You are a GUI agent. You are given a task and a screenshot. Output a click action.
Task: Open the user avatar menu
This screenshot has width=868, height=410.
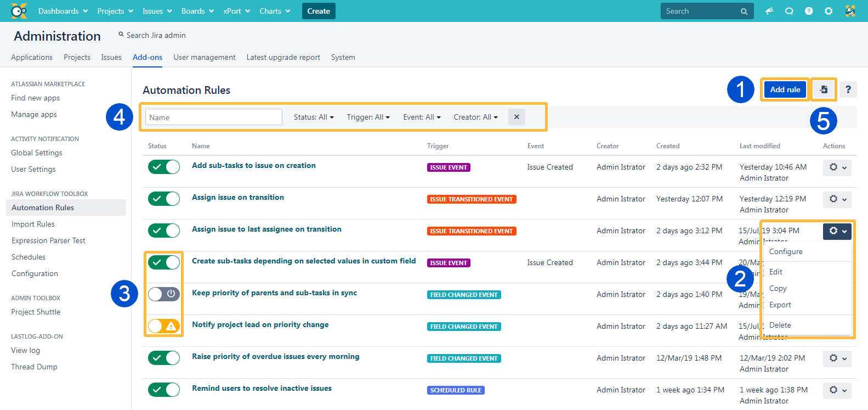(x=850, y=11)
